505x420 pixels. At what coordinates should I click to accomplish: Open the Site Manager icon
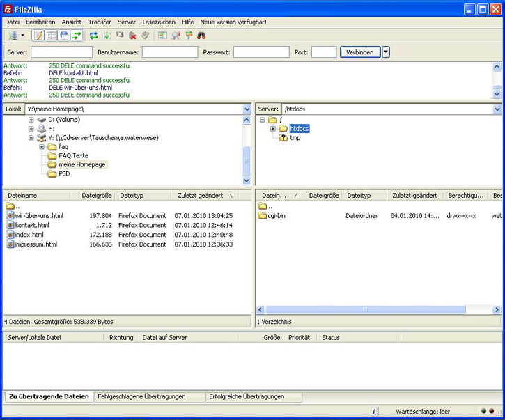point(13,36)
